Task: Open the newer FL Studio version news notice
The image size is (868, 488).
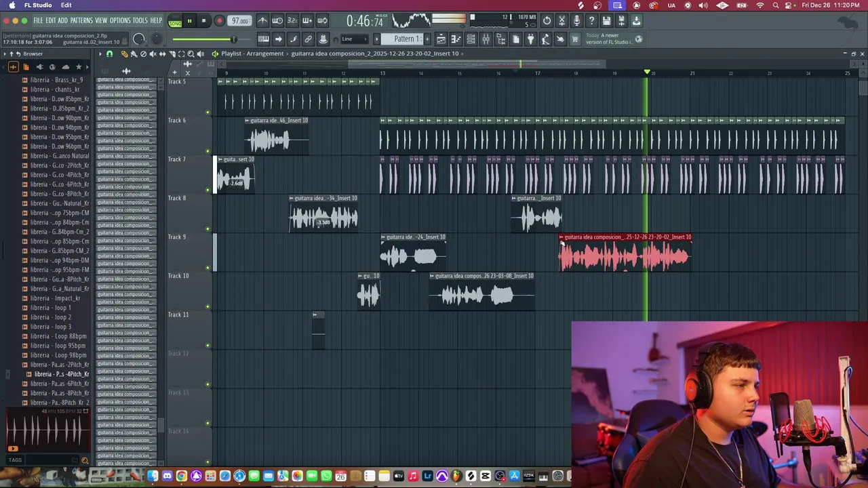Action: pyautogui.click(x=614, y=39)
